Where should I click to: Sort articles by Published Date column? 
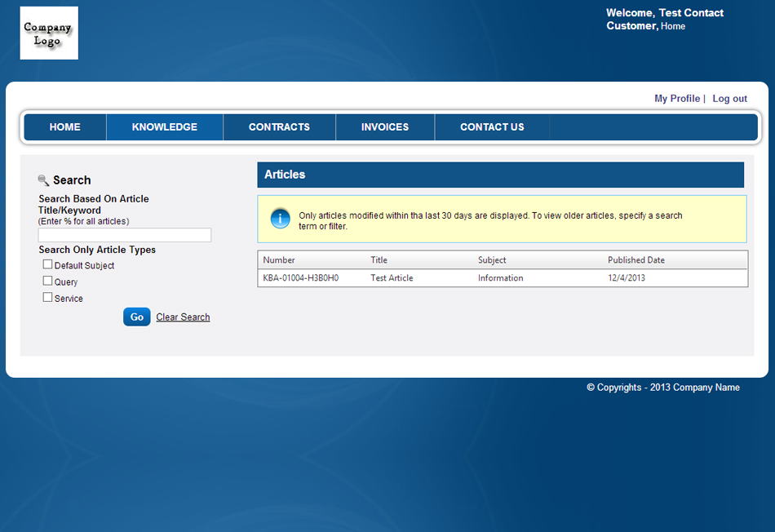[636, 260]
